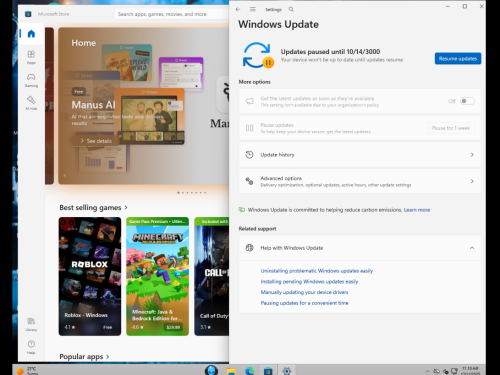500x375 pixels.
Task: Click the Microsoft Store search box
Action: (172, 14)
